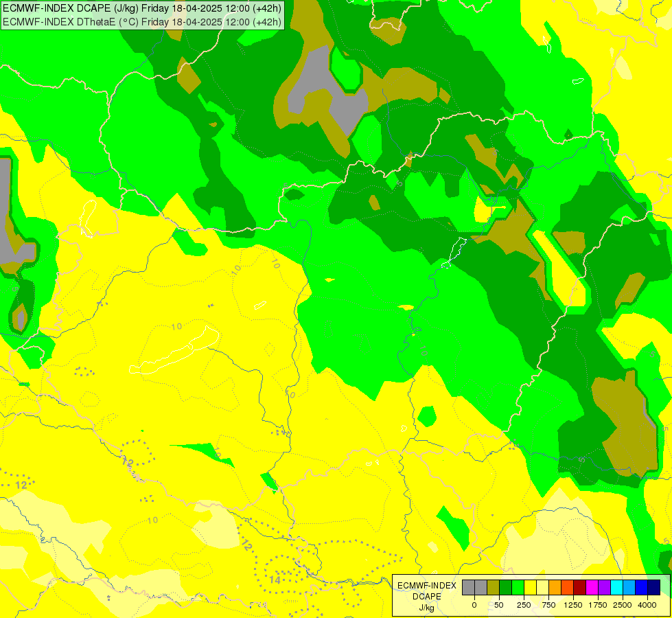Click the olive swatch in the DCAPE legend
The height and width of the screenshot is (618, 672).
point(493,588)
